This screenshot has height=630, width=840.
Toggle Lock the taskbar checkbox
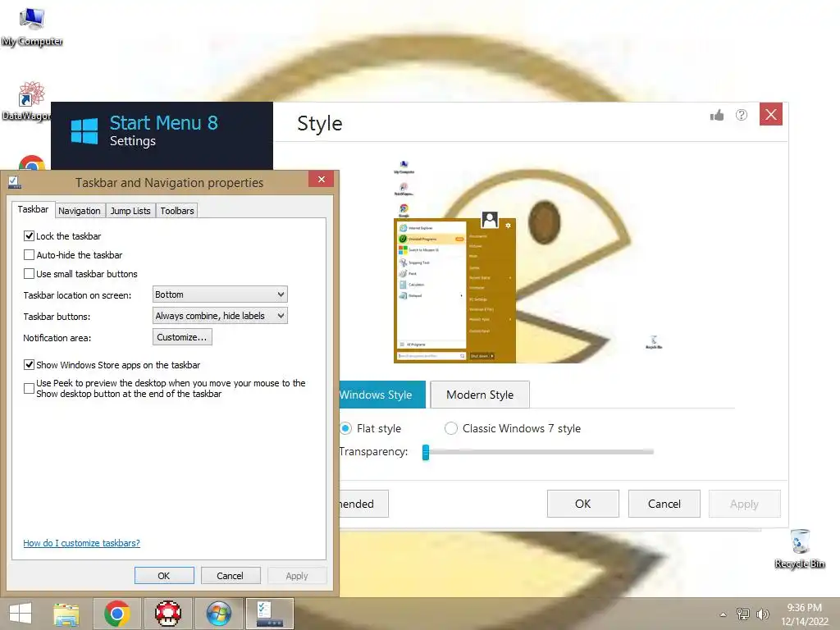coord(30,235)
